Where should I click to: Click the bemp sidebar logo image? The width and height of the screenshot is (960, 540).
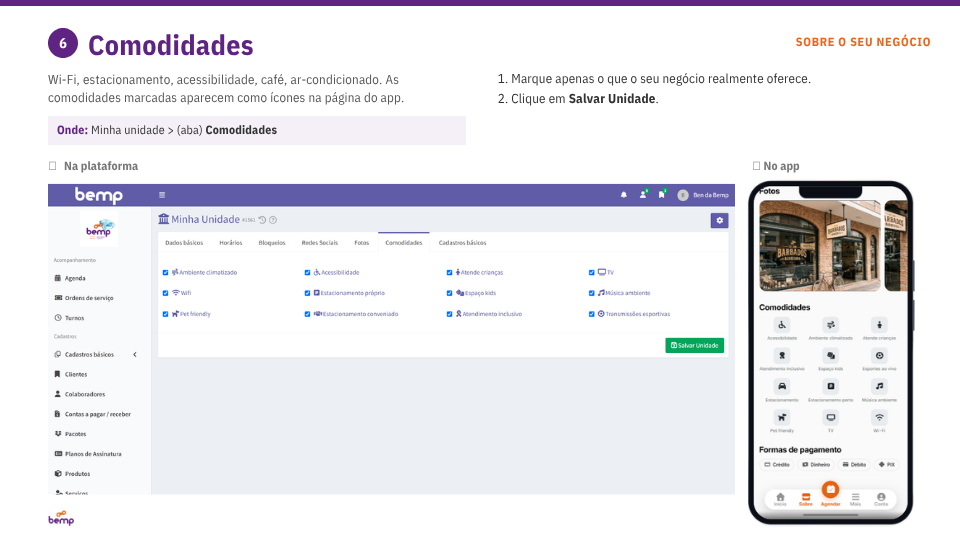(99, 229)
